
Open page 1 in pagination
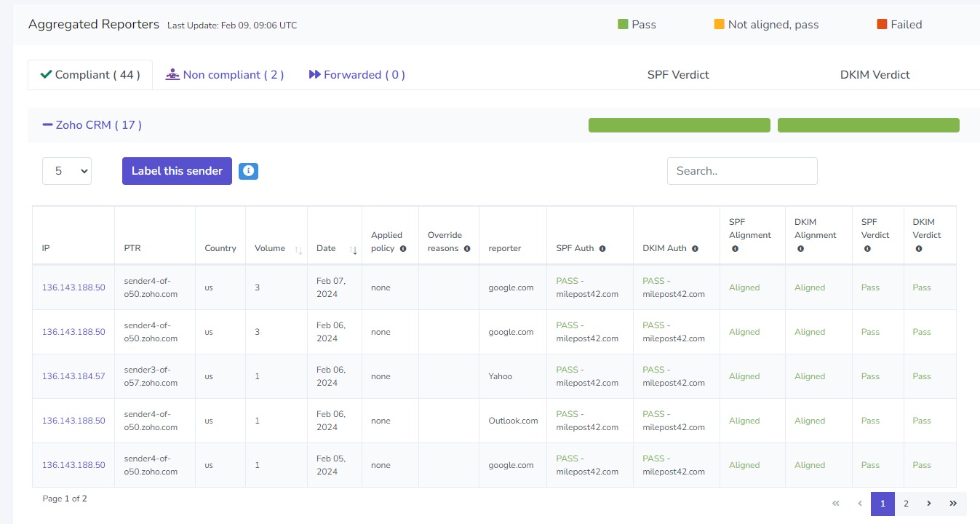(883, 504)
